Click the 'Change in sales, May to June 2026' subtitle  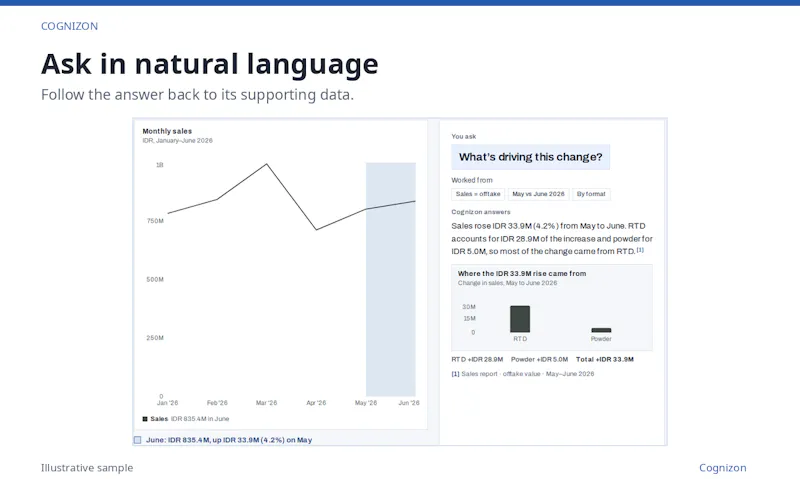point(507,283)
